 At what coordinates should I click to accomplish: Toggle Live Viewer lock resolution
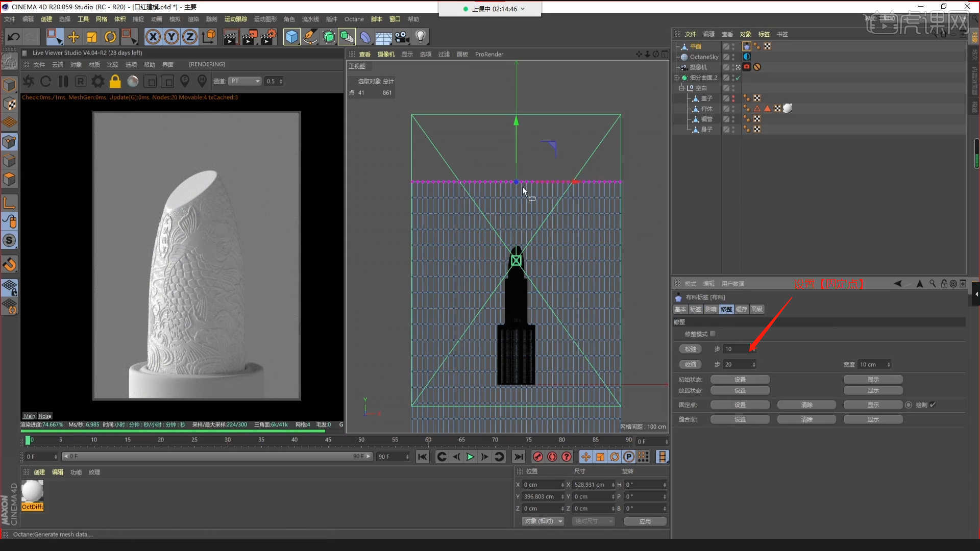point(115,81)
